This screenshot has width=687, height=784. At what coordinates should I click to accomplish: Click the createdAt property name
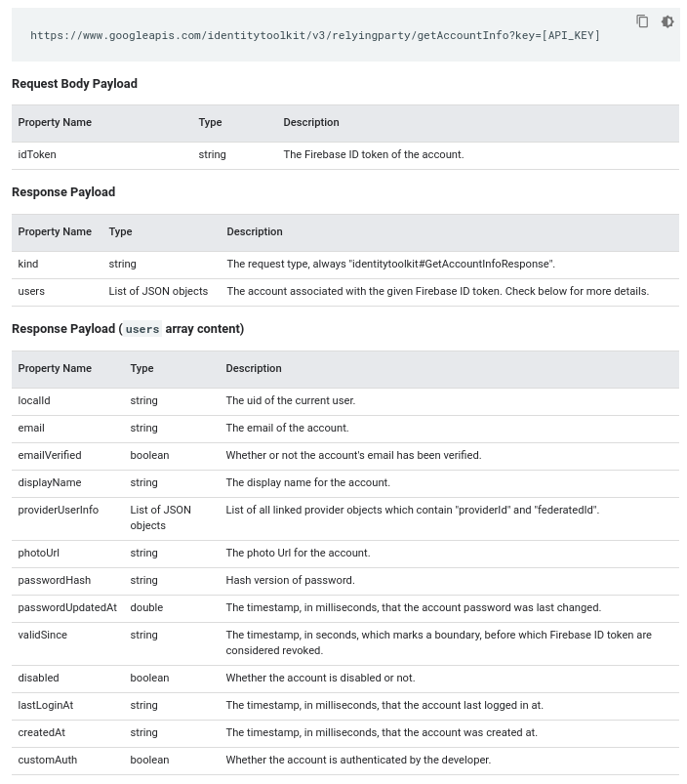point(41,732)
